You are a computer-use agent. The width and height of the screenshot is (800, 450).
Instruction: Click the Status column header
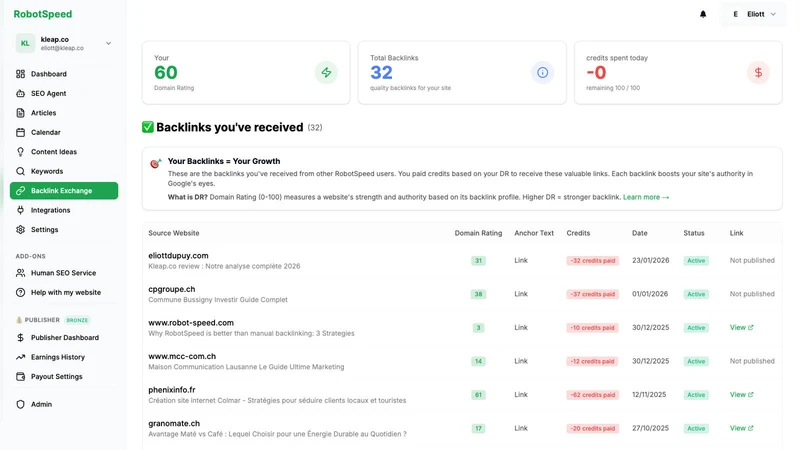point(693,233)
